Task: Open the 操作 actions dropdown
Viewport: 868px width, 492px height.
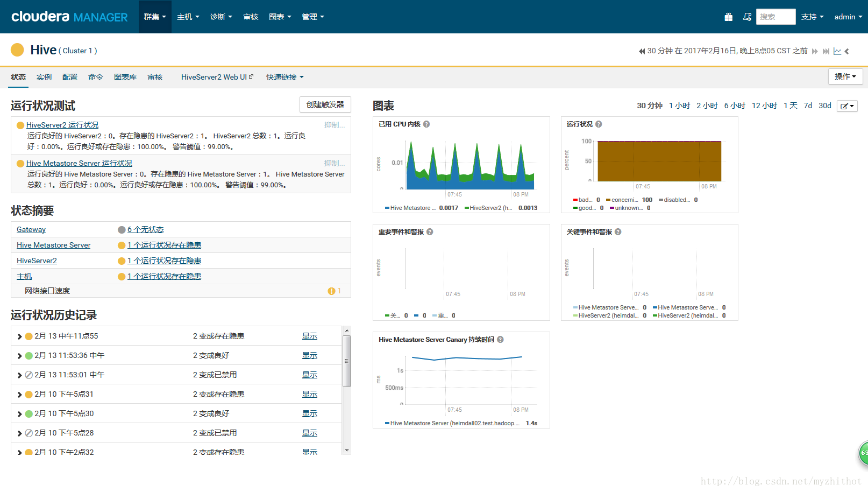Action: (845, 76)
